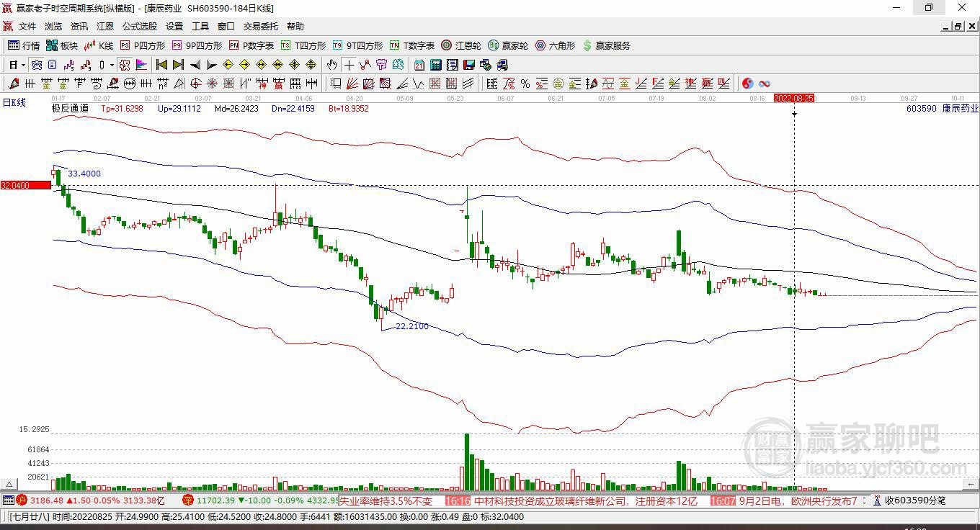This screenshot has width=980, height=530.
Task: Click the 22.2100 low price label
Action: click(412, 326)
